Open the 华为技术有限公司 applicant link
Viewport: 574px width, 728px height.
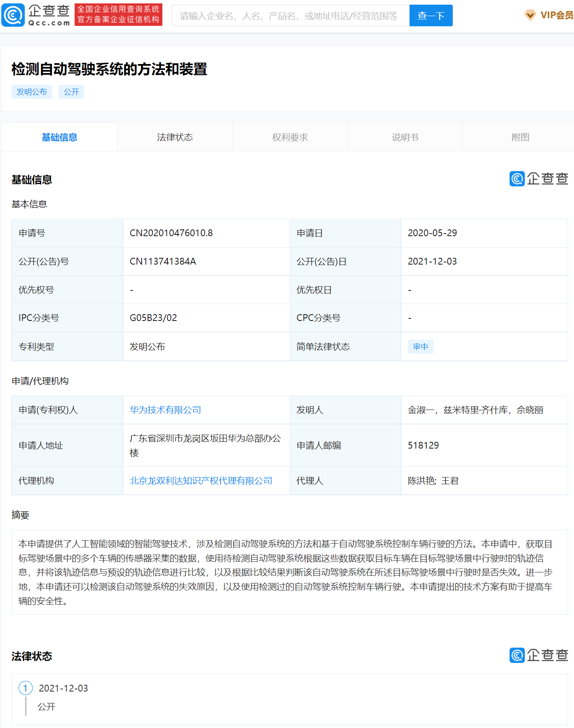165,410
